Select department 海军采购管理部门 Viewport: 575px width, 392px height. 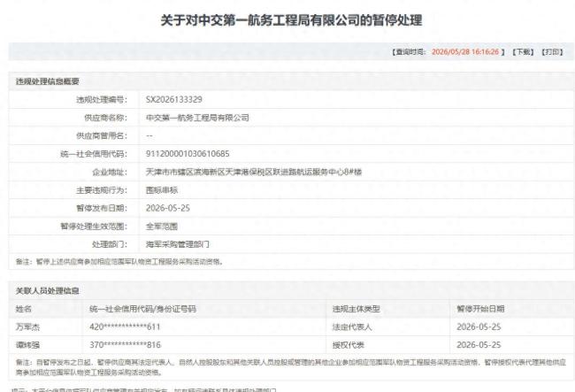coord(178,244)
